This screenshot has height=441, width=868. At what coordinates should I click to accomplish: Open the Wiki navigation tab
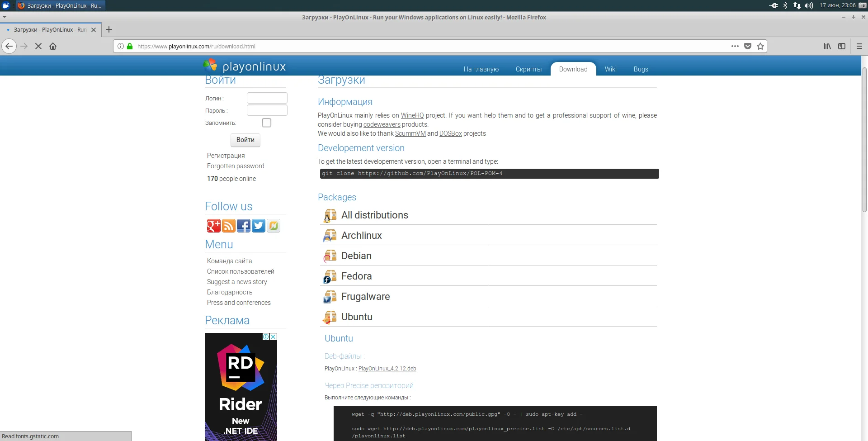(x=610, y=69)
